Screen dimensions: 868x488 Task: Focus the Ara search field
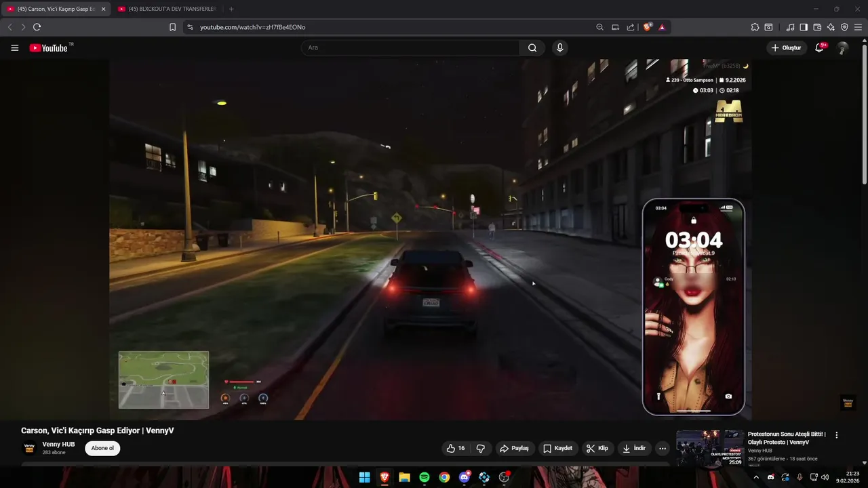(410, 47)
